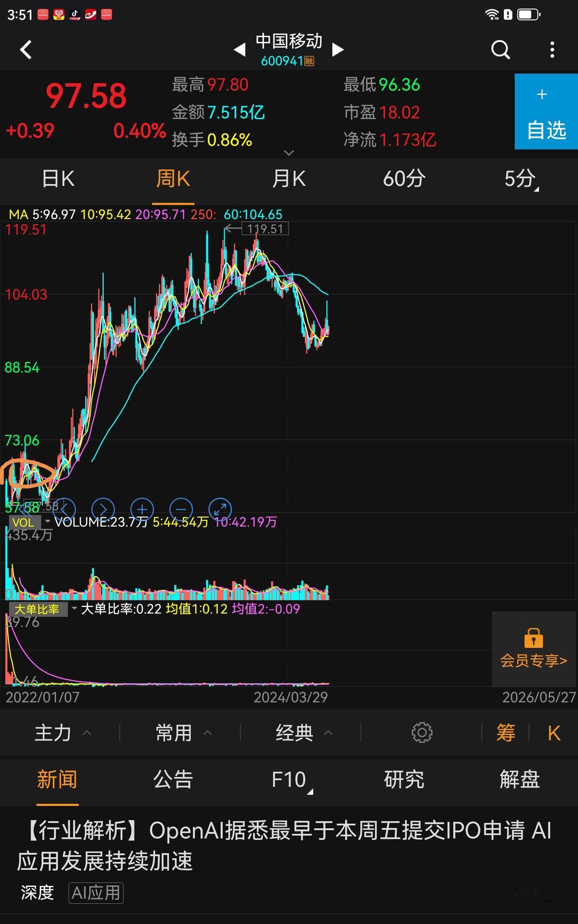Switch to the 公告 tab
Screen dimensions: 578x924
click(173, 779)
